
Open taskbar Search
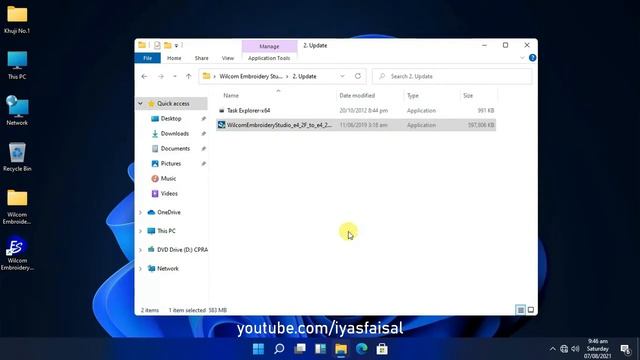click(279, 349)
